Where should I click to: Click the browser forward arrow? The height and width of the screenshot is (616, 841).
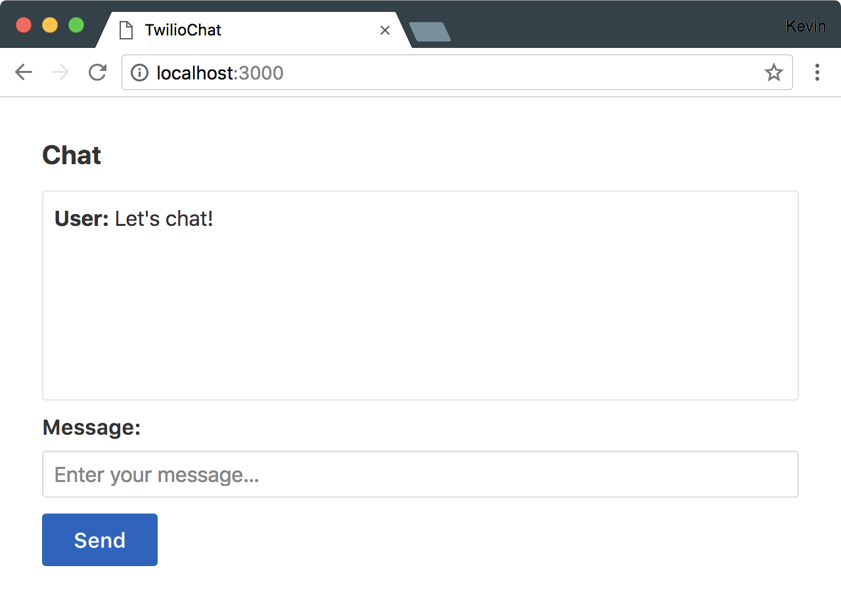click(x=60, y=72)
